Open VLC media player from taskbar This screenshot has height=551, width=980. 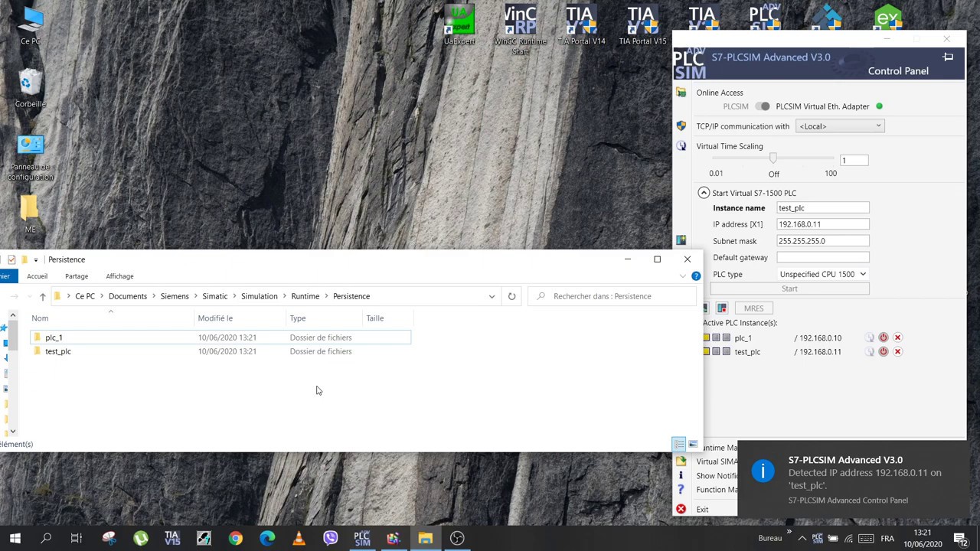pos(299,538)
